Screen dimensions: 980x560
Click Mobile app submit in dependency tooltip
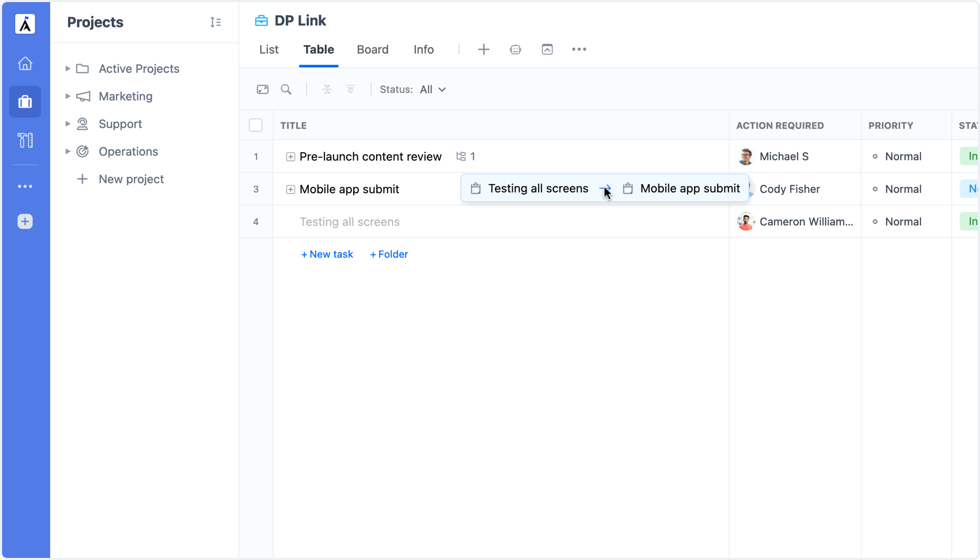pyautogui.click(x=690, y=188)
